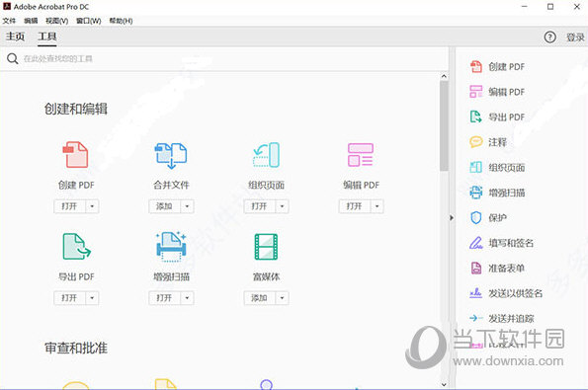Click the 组织页面 tool icon in main area

266,155
